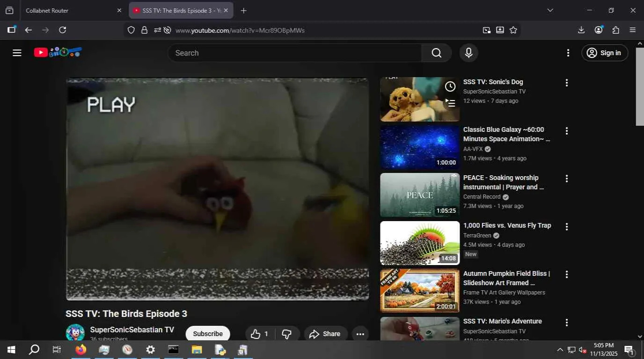The image size is (644, 359).
Task: Open options menu for Classic Blue Galaxy video
Action: 566,131
